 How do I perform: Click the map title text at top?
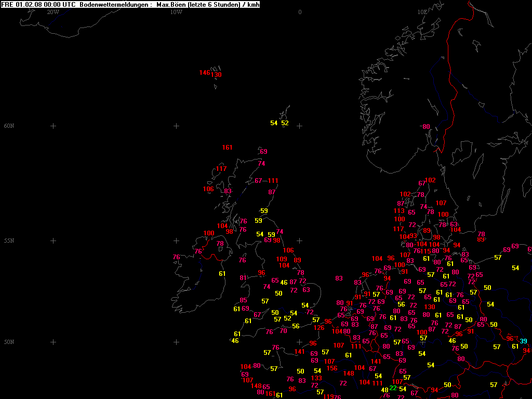[130, 5]
